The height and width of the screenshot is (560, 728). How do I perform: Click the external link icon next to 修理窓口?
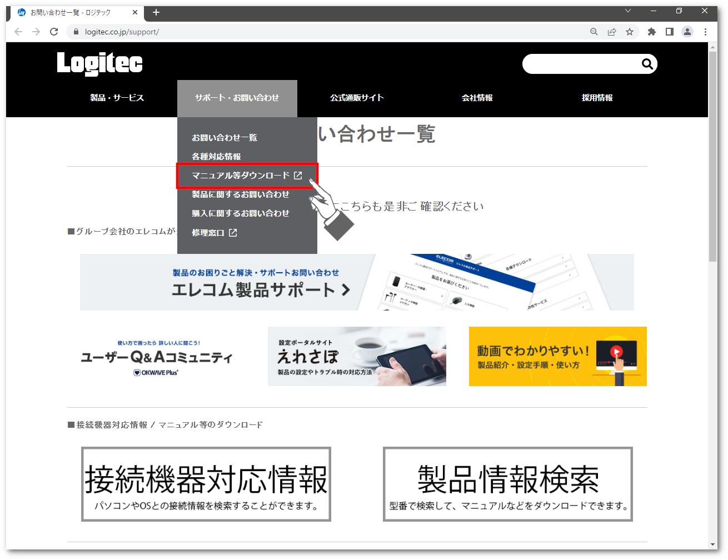[x=233, y=233]
